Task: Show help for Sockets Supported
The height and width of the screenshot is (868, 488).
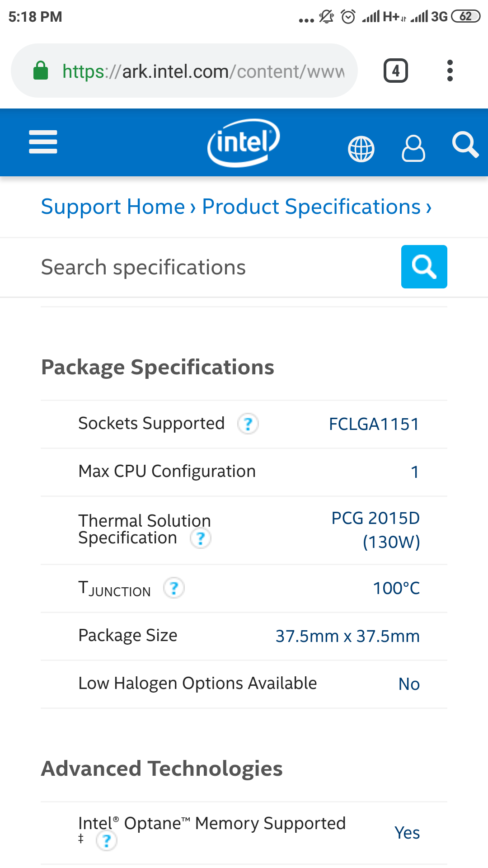Action: [x=248, y=424]
